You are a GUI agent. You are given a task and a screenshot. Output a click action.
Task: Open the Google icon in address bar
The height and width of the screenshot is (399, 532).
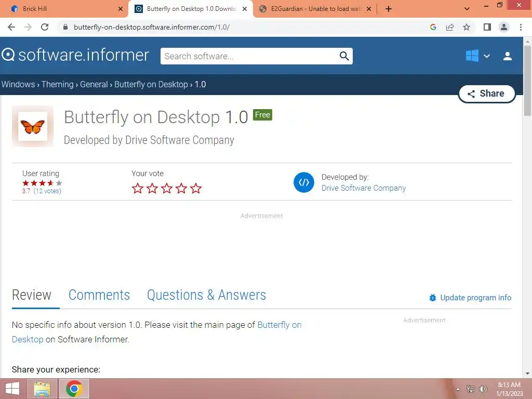tap(433, 27)
